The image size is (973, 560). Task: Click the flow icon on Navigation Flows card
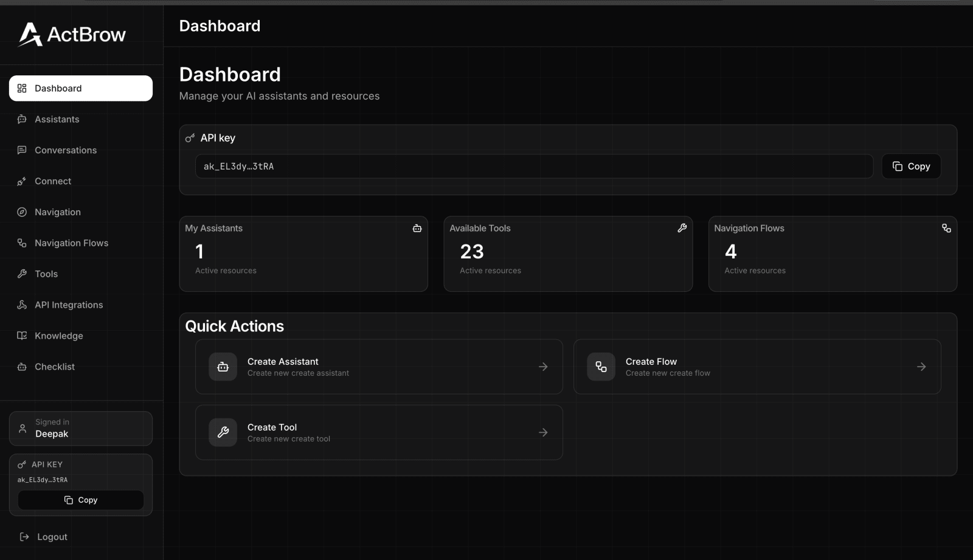point(947,228)
